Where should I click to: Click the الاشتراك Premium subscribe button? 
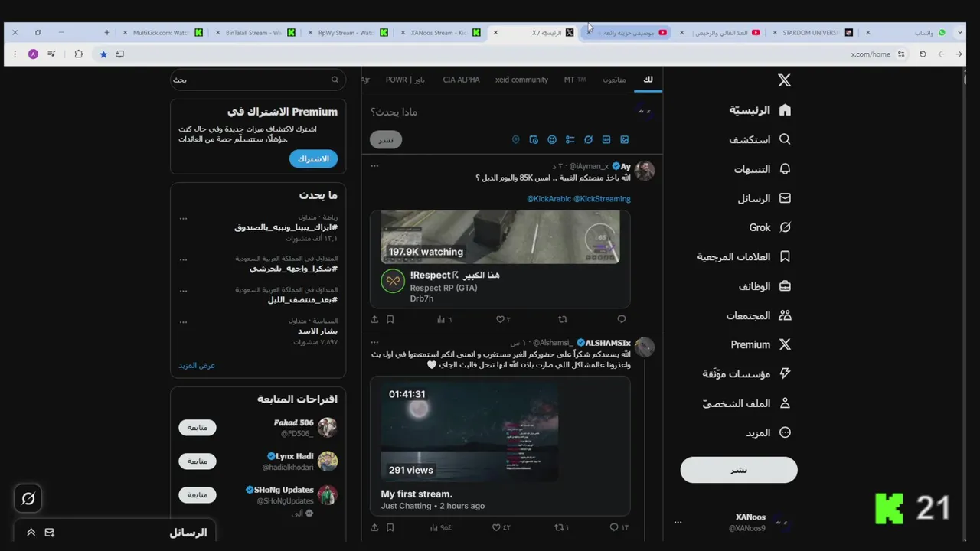coord(313,158)
